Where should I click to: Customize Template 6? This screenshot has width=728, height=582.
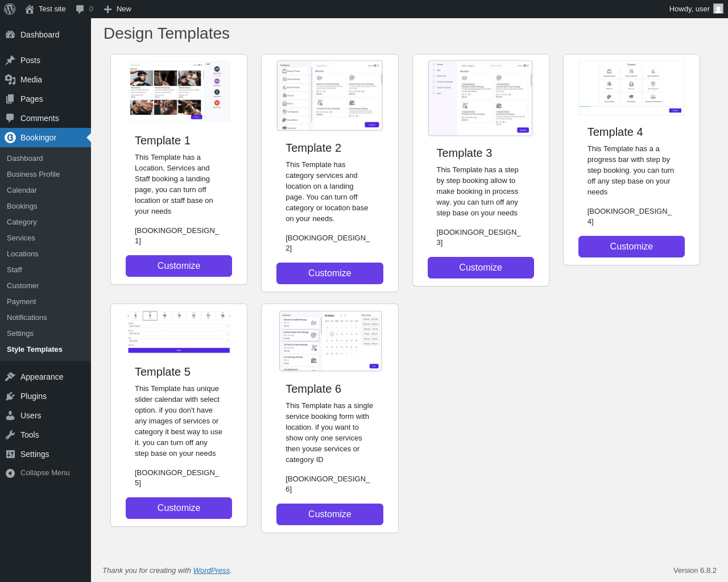(330, 514)
